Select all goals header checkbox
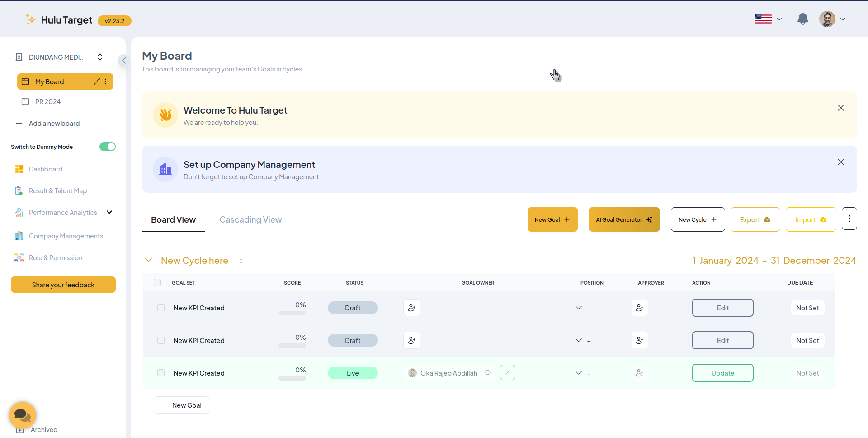868x438 pixels. (x=157, y=282)
